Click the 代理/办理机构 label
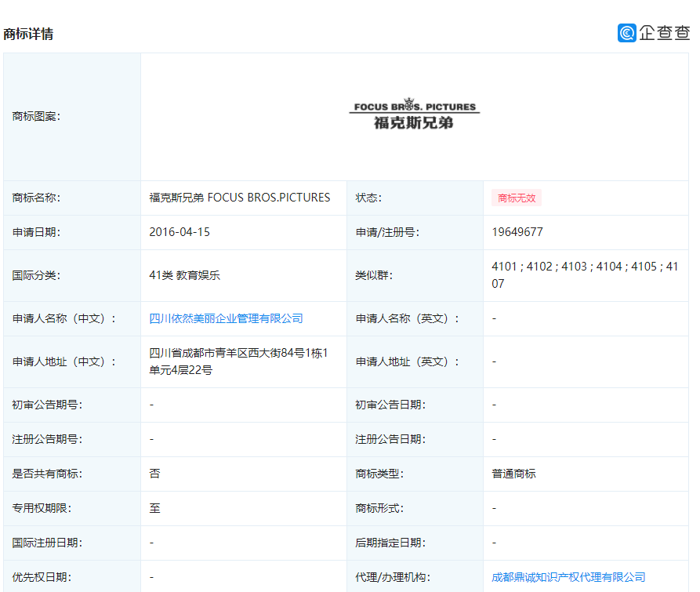Viewport: 700px width, 592px height. click(x=393, y=577)
